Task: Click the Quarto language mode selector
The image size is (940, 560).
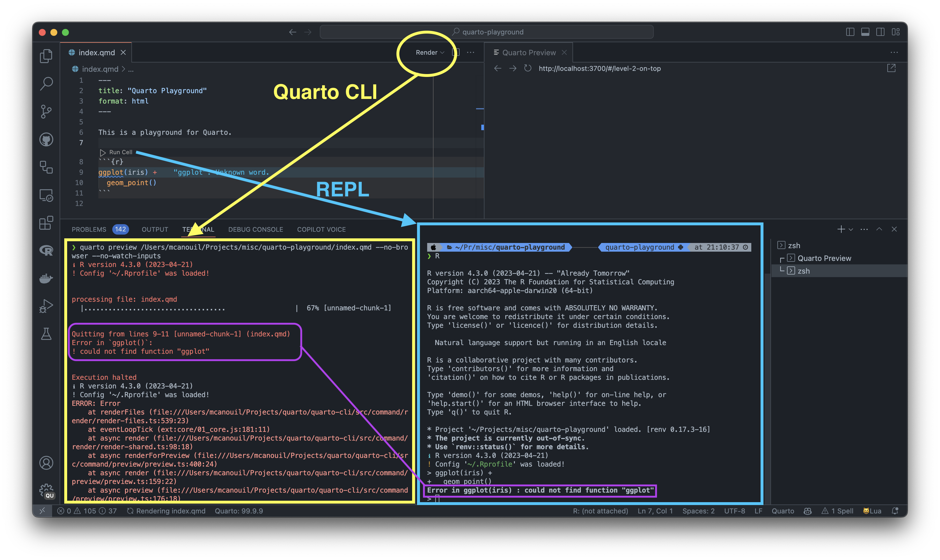Action: coord(783,511)
